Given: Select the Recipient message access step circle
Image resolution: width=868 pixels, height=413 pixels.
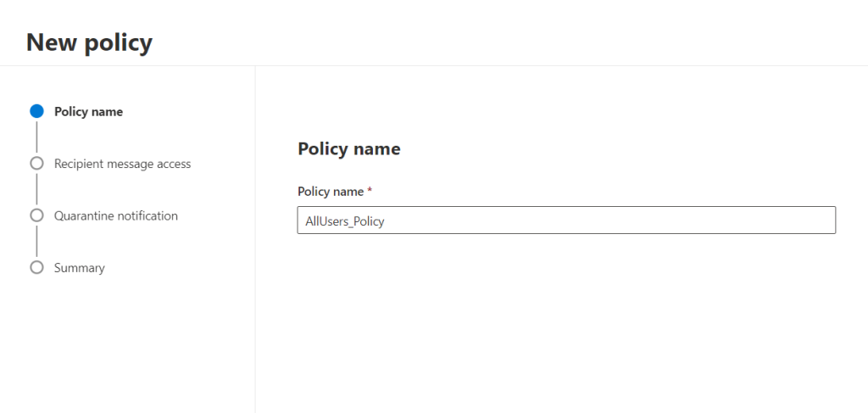Looking at the screenshot, I should tap(36, 164).
